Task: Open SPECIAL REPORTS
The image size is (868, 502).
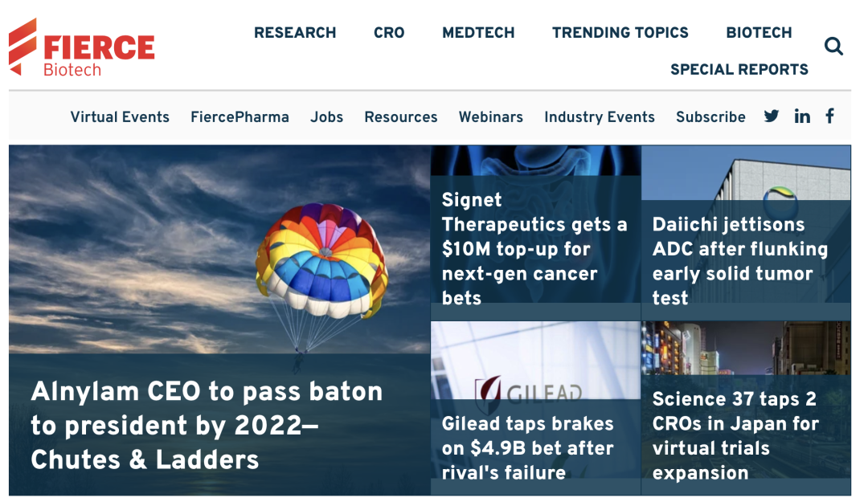Action: coord(739,70)
